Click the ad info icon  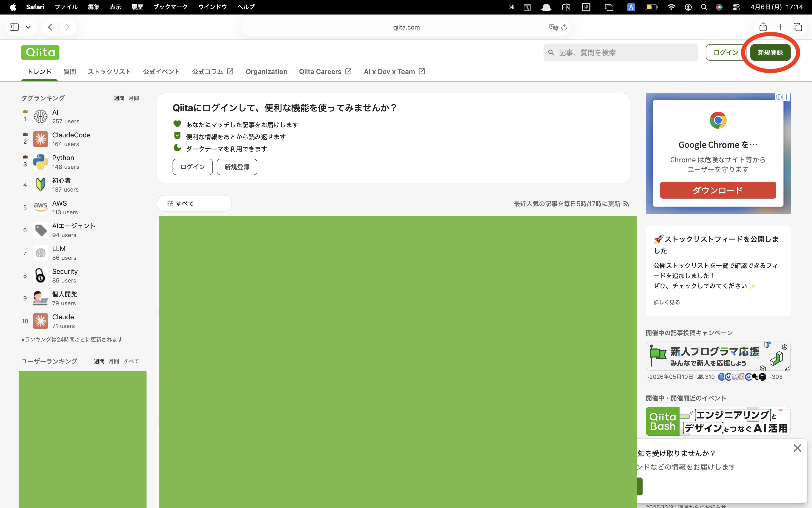tap(779, 97)
